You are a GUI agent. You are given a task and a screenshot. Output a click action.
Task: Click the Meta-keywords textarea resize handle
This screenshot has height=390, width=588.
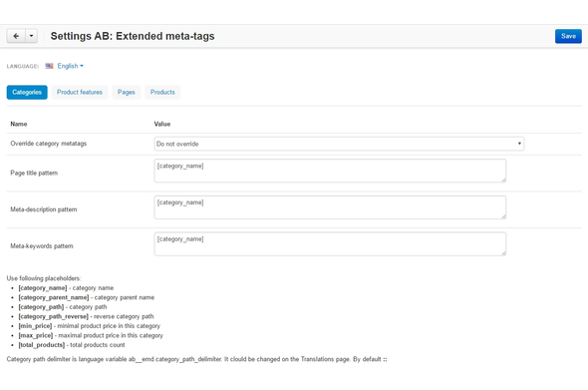[503, 253]
